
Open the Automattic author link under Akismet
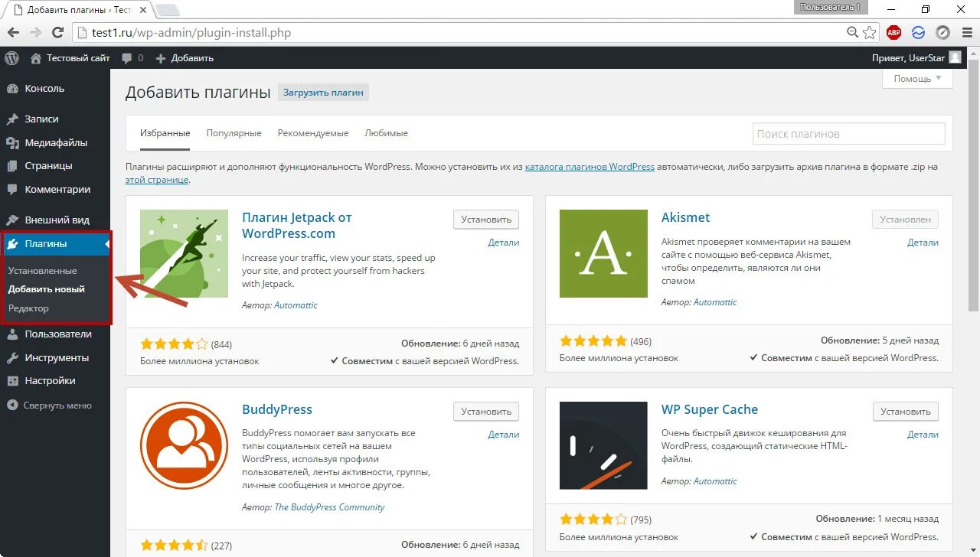715,302
